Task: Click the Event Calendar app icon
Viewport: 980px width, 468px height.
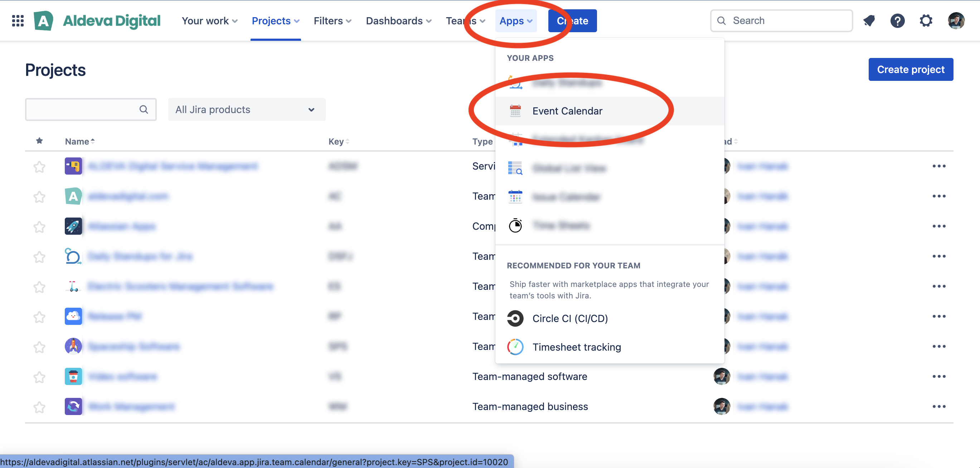Action: tap(515, 111)
